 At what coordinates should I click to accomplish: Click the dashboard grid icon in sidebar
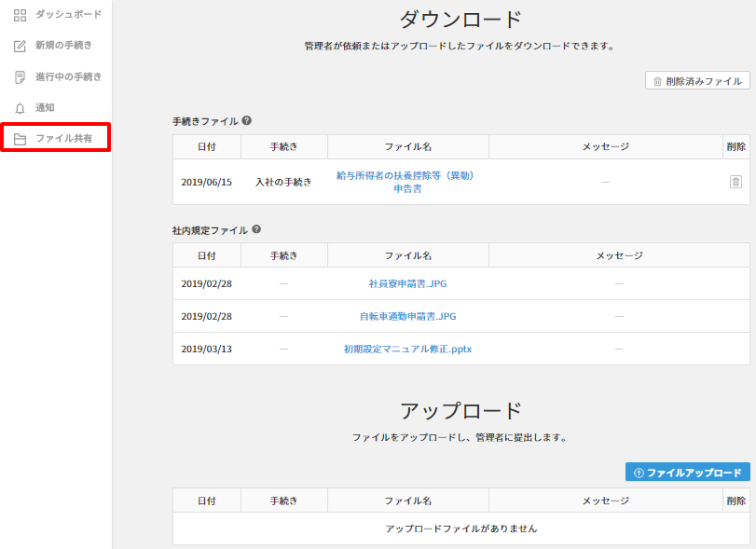coord(20,15)
